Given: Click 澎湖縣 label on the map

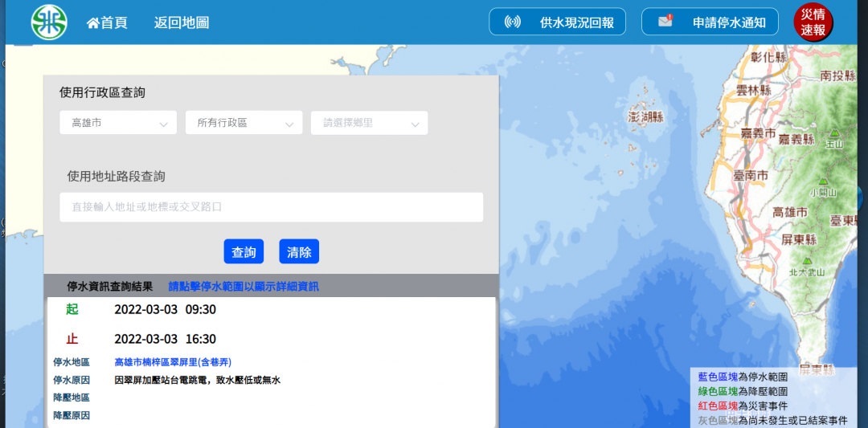Looking at the screenshot, I should click(x=646, y=116).
